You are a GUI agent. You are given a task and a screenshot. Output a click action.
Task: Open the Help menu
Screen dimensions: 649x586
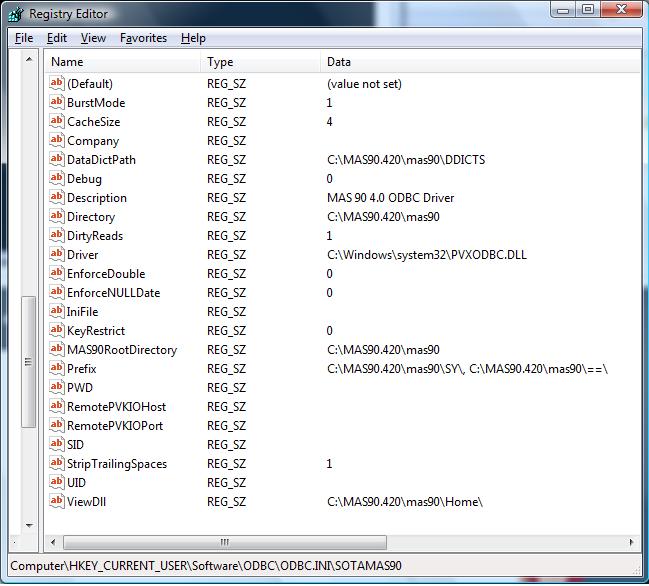(193, 38)
